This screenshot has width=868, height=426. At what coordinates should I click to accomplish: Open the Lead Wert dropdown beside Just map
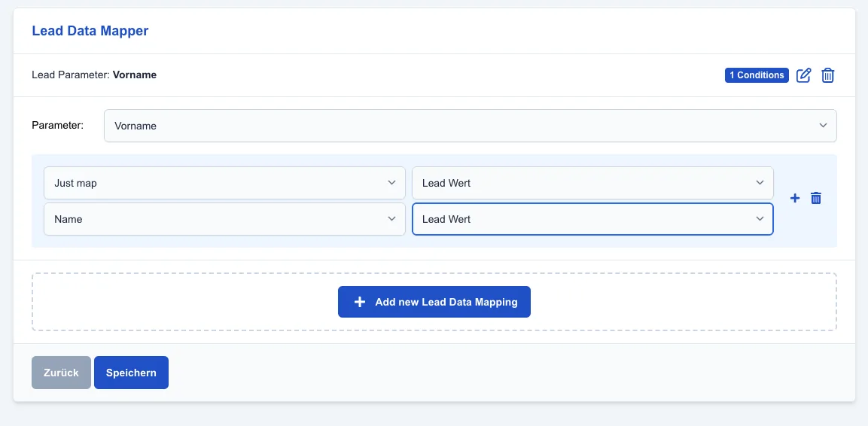(593, 183)
